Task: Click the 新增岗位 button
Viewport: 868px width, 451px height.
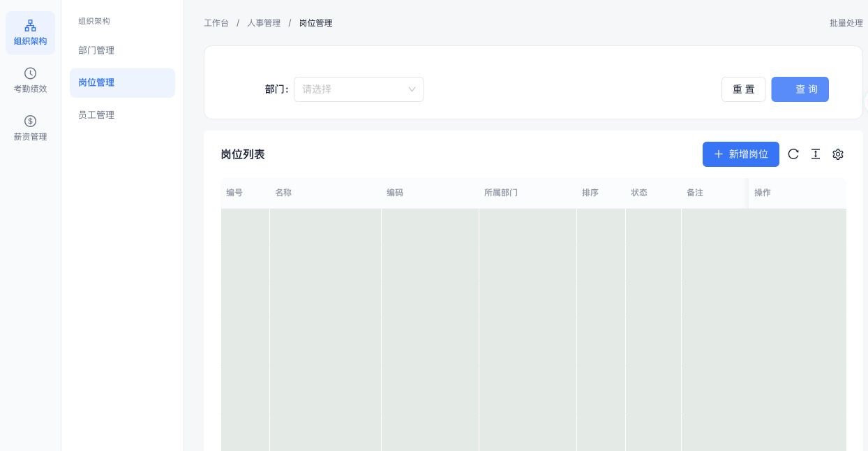Action: coord(740,154)
